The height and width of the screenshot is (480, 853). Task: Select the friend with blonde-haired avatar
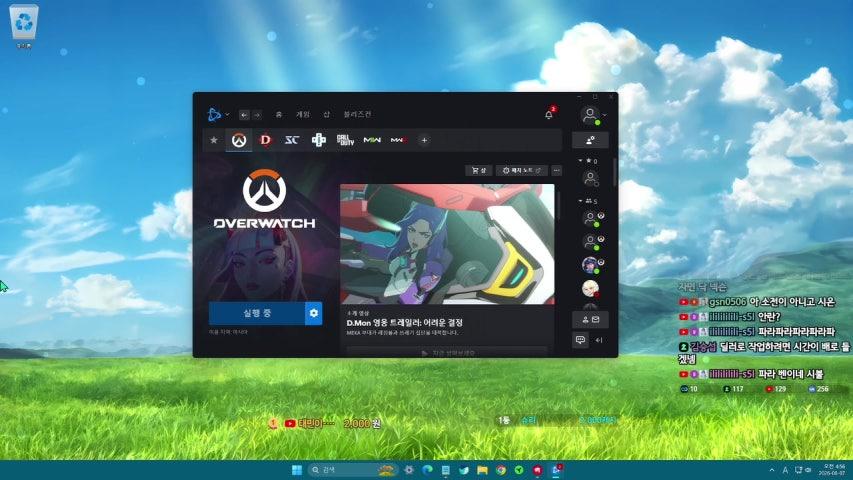point(590,288)
